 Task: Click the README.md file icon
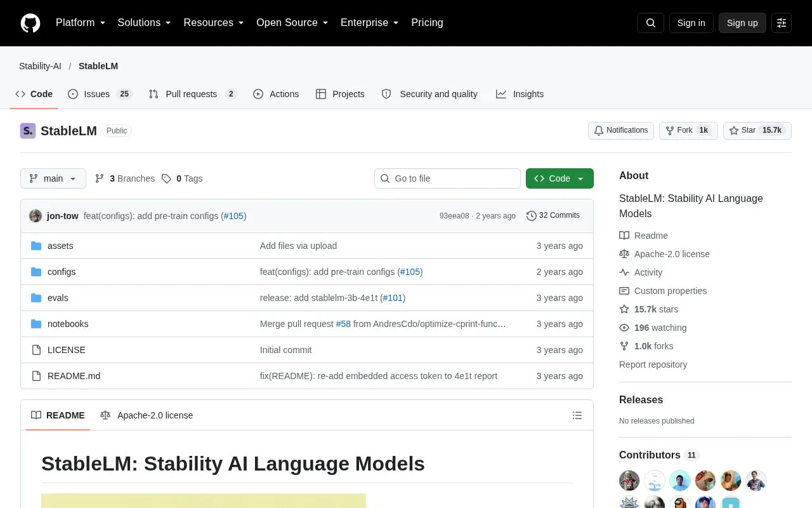tap(36, 376)
